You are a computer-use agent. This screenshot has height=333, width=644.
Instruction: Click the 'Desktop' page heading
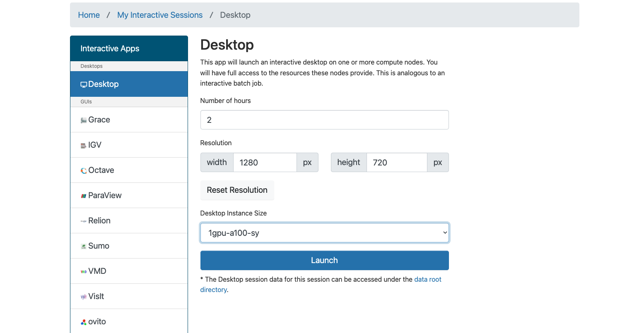[227, 45]
